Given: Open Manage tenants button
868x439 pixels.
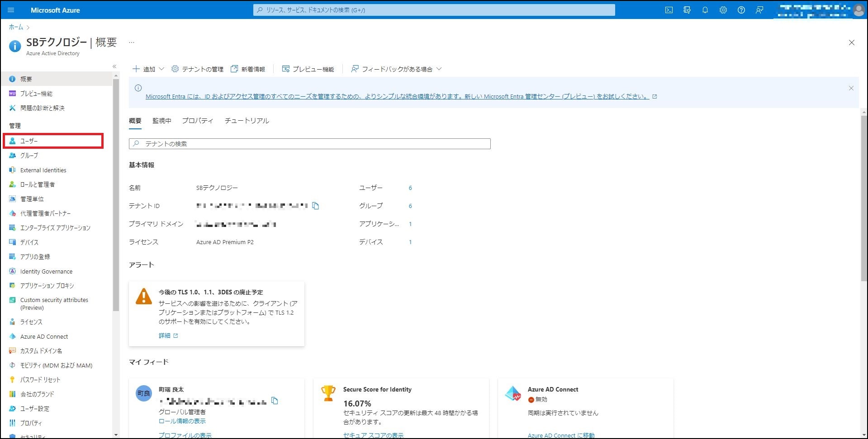Looking at the screenshot, I should coord(198,69).
